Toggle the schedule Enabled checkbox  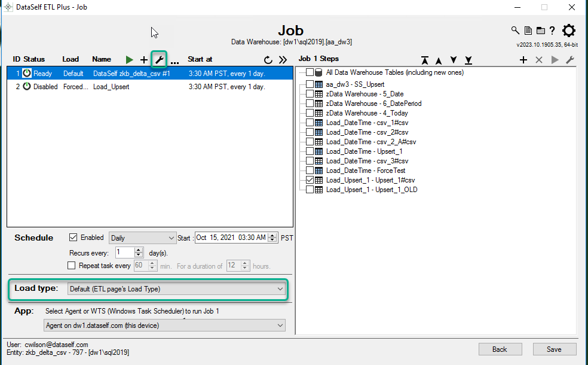[x=73, y=238]
